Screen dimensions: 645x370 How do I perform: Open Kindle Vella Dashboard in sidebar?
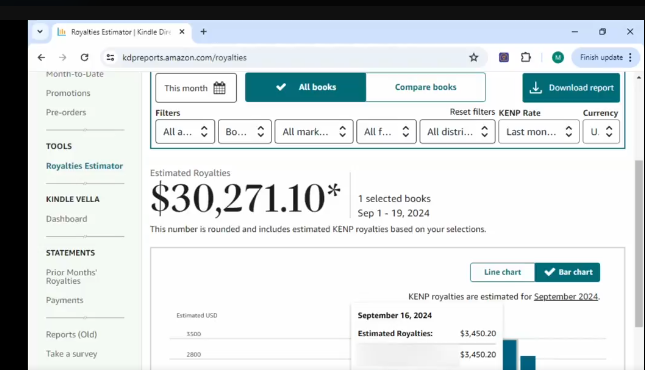(67, 219)
